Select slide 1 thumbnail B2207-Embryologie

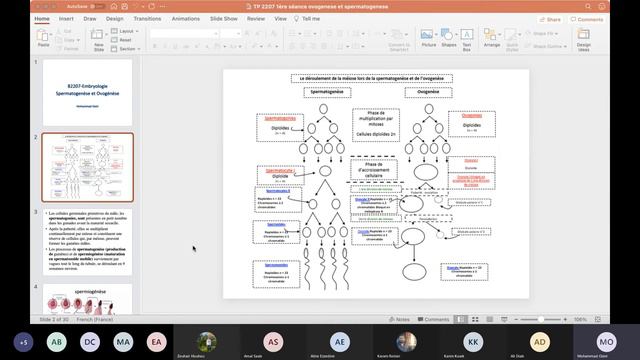click(x=87, y=93)
